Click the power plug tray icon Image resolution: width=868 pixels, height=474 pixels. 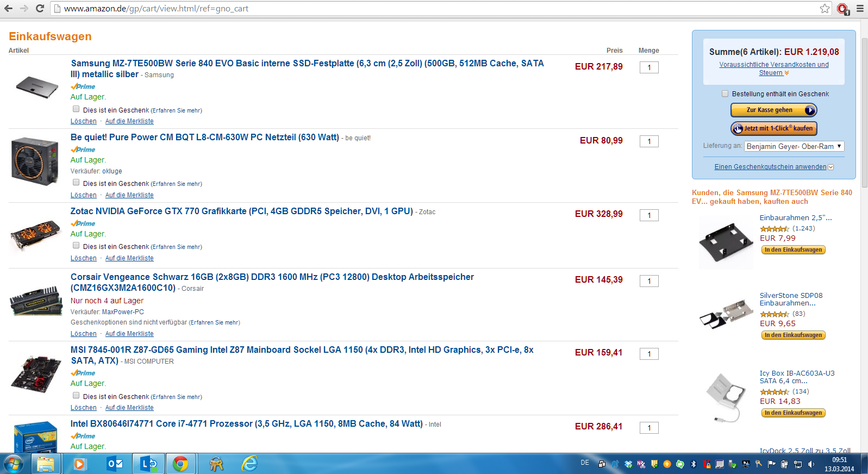(784, 464)
